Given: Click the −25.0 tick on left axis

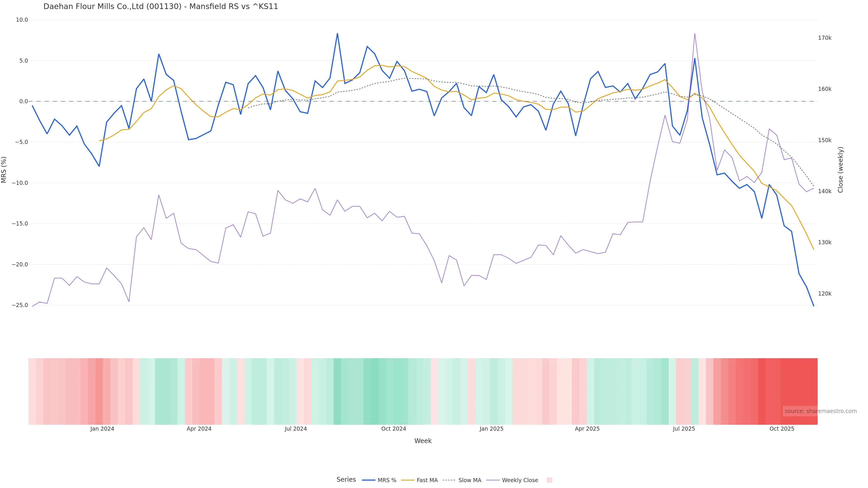Looking at the screenshot, I should coord(20,305).
